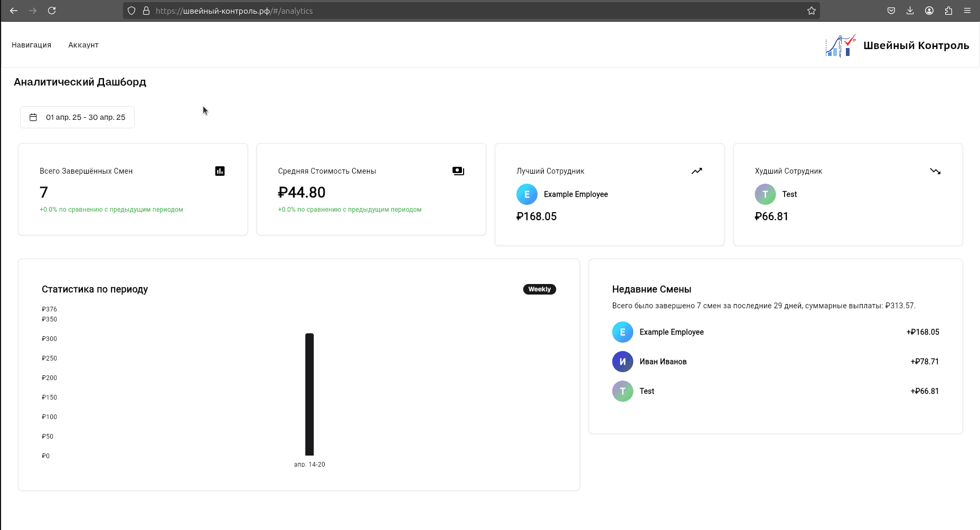Click the Средняя Стоимость Смены label
Screen dimensions: 980x530
tap(327, 171)
